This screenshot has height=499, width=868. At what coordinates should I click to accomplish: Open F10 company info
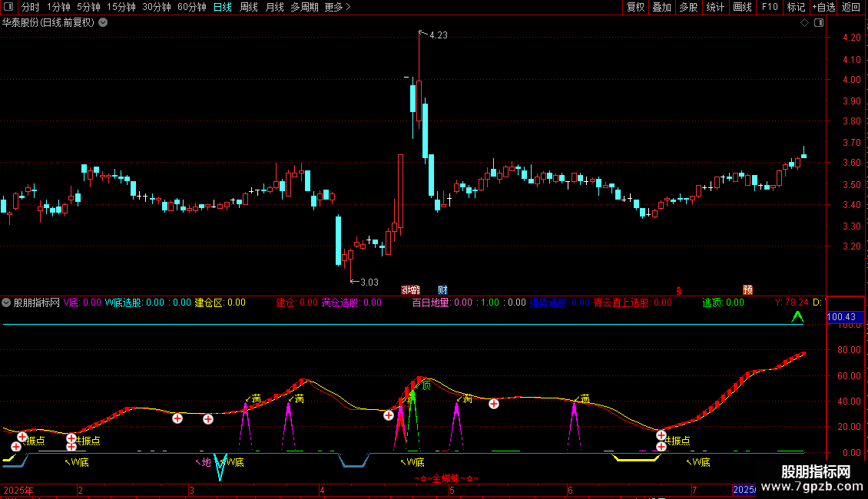[770, 7]
